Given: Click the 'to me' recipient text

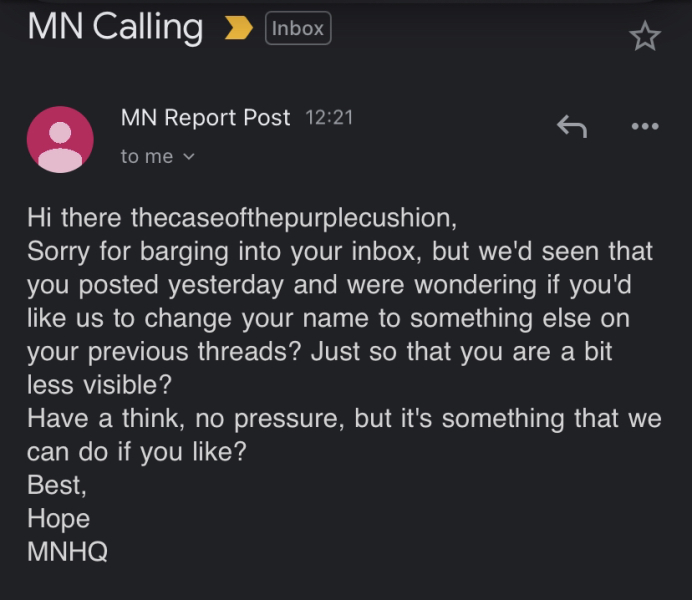Looking at the screenshot, I should coord(146,157).
